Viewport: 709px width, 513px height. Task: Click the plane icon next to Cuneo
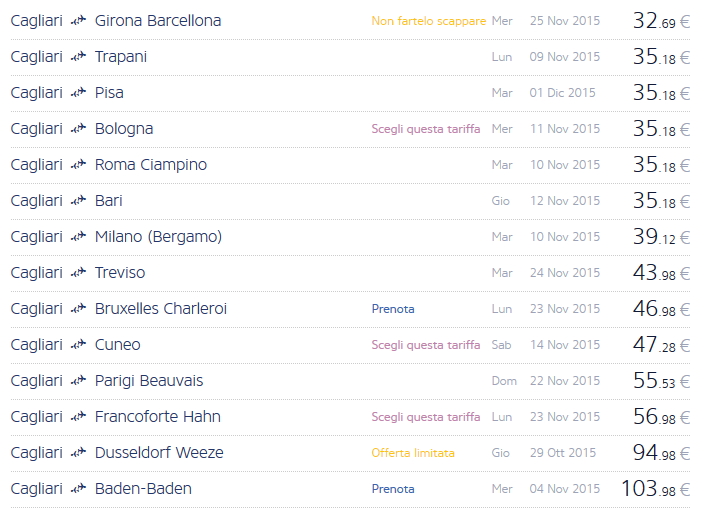coord(79,345)
